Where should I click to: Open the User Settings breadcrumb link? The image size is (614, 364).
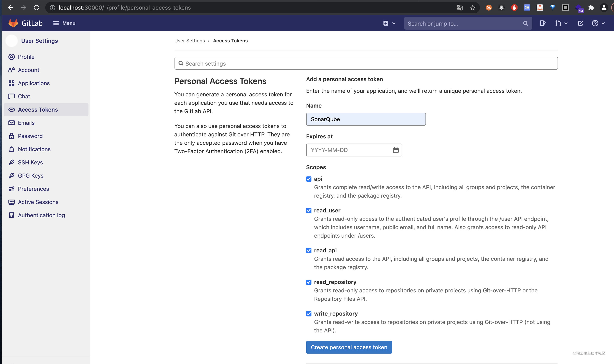tap(189, 40)
